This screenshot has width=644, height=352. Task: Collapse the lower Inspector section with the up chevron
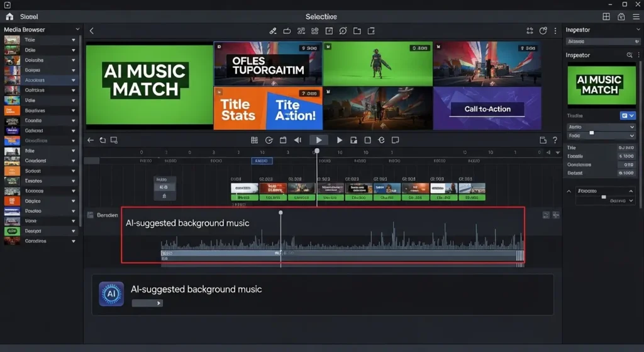click(570, 191)
